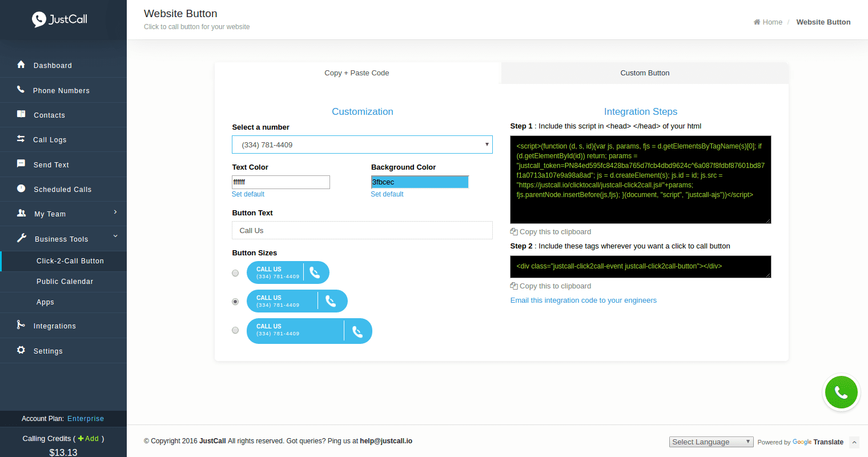Click Set default under Text Color
Viewport: 868px width, 457px height.
[248, 194]
